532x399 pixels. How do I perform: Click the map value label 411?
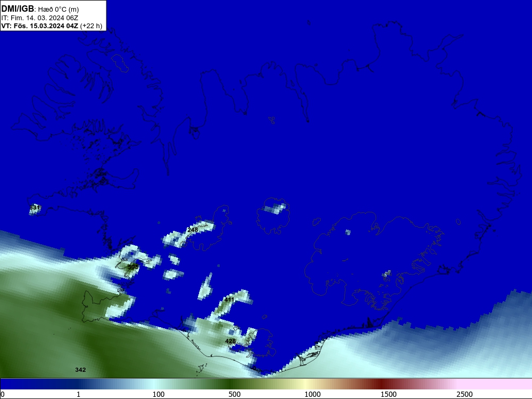[x=229, y=300]
